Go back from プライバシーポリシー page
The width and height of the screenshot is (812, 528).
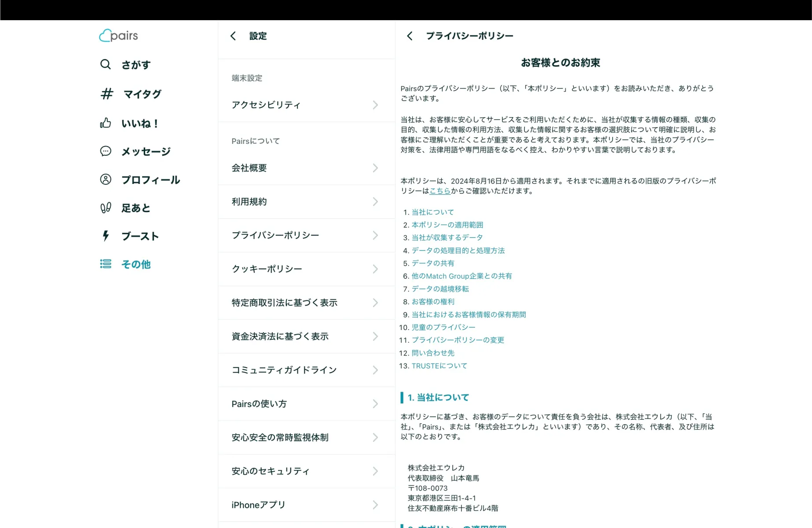click(x=410, y=36)
